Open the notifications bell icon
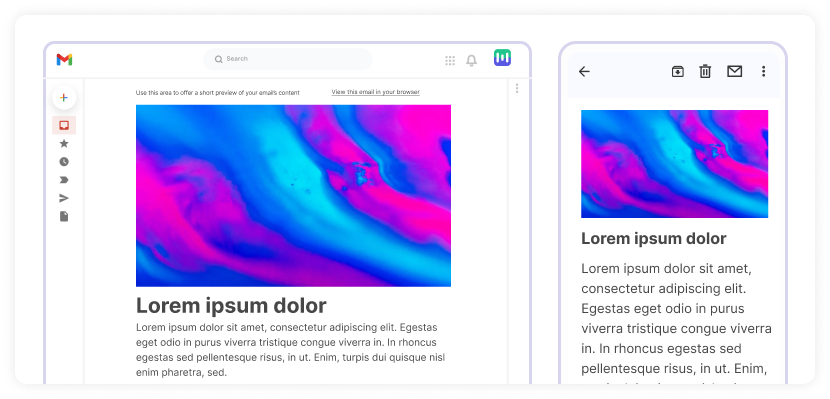Image resolution: width=830 pixels, height=399 pixels. [471, 61]
